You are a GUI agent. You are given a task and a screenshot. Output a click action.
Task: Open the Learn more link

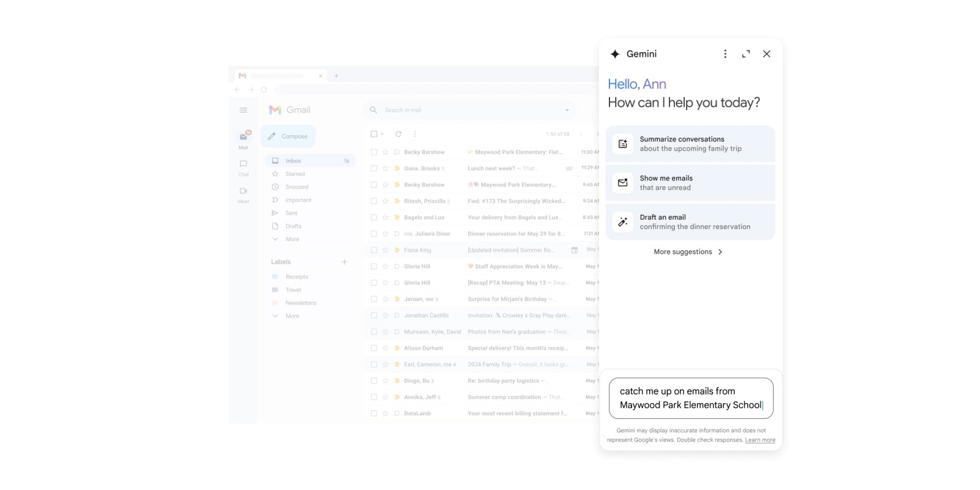click(x=759, y=440)
